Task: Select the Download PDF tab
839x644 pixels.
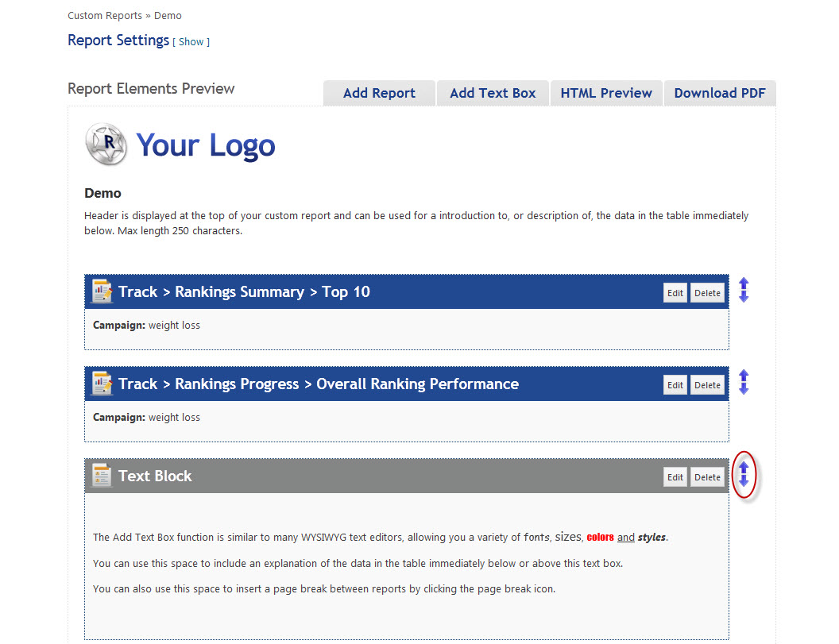Action: [x=720, y=93]
